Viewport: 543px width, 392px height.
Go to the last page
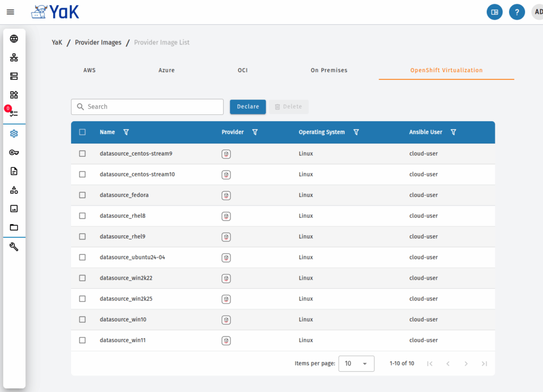coord(485,363)
